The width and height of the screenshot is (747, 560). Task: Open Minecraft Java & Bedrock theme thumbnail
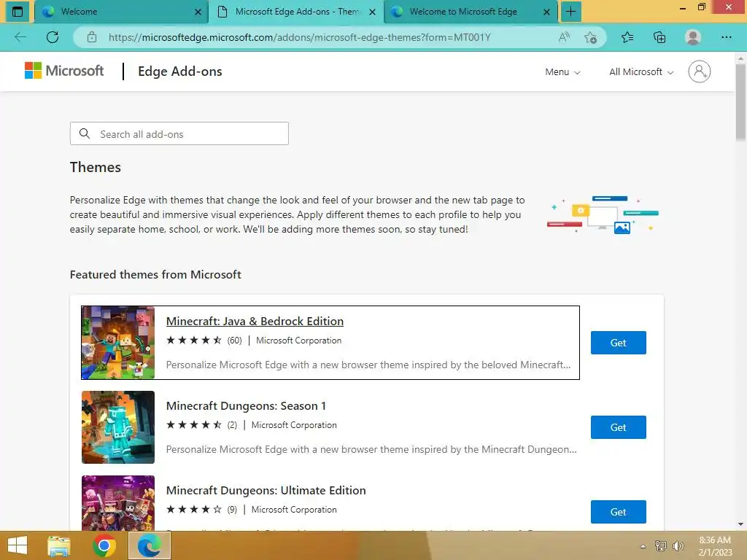tap(118, 343)
